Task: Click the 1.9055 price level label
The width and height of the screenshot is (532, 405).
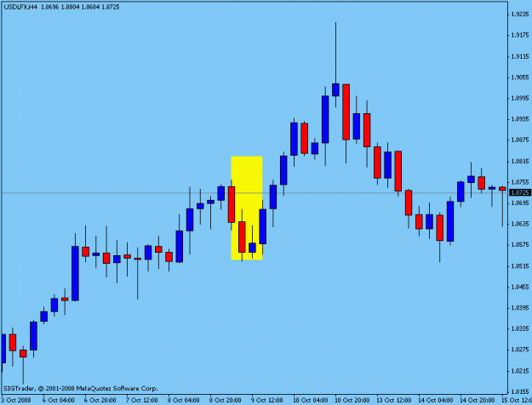Action: 520,77
